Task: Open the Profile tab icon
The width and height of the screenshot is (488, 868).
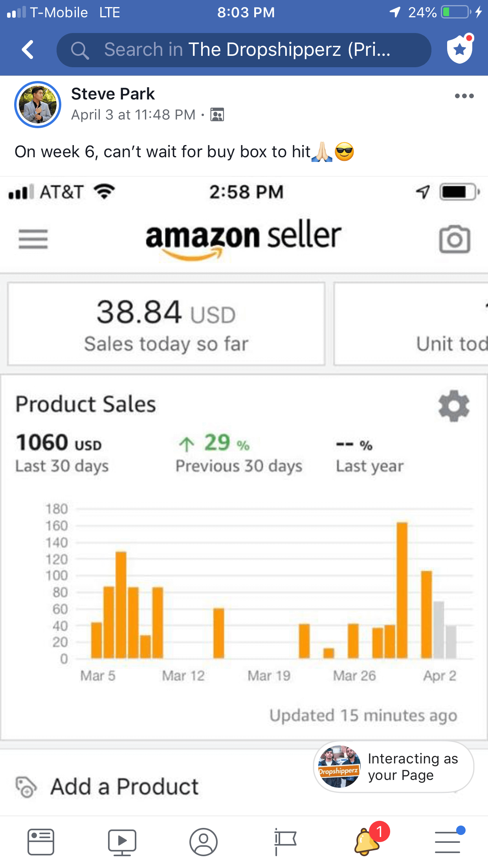Action: pyautogui.click(x=204, y=842)
